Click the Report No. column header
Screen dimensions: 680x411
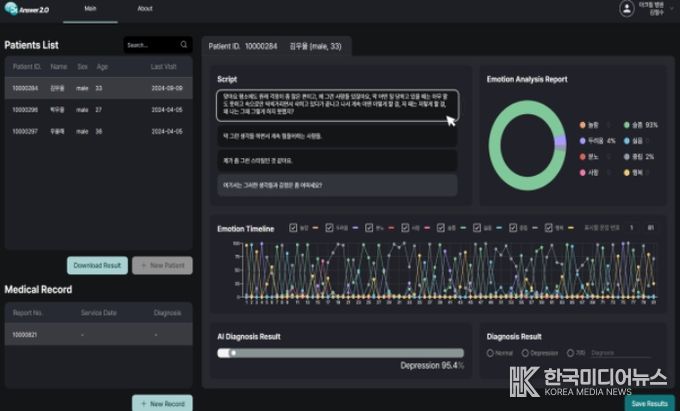point(27,313)
